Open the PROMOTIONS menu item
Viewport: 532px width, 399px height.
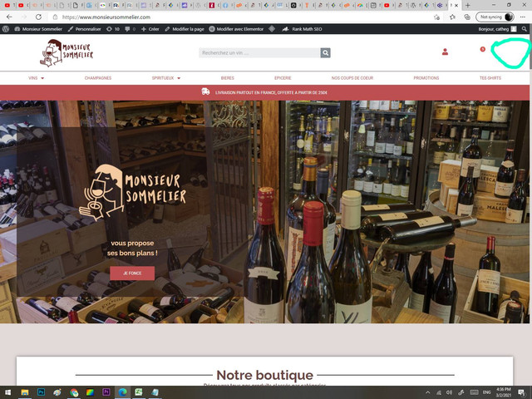[x=426, y=78]
